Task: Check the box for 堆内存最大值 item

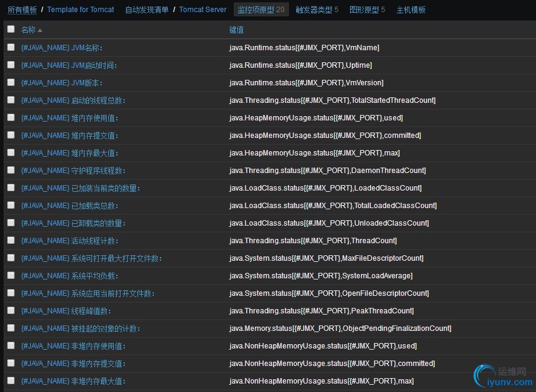Action: (x=11, y=152)
